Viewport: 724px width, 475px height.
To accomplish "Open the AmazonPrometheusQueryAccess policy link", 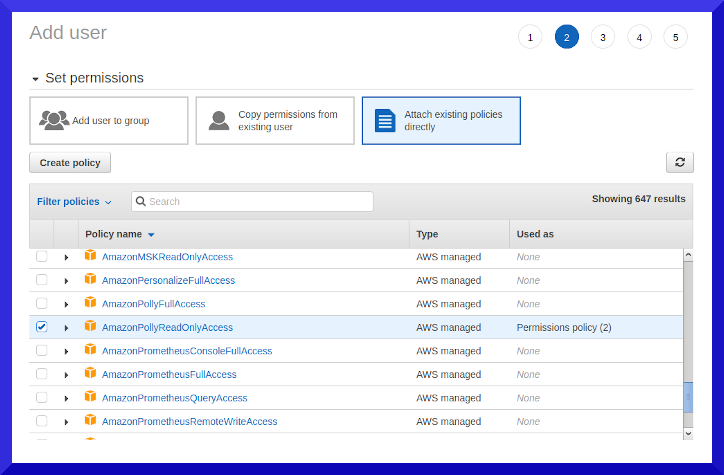I will [175, 398].
